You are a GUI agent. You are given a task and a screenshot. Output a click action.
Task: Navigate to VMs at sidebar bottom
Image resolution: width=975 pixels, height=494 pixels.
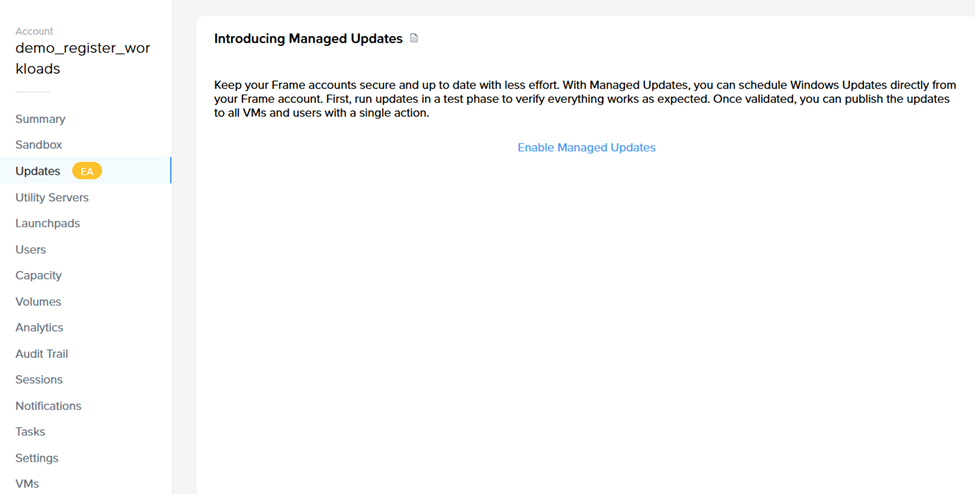click(27, 484)
